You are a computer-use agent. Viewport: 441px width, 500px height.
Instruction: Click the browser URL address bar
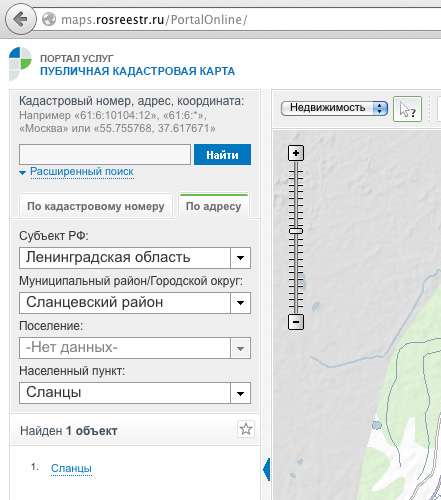point(238,19)
